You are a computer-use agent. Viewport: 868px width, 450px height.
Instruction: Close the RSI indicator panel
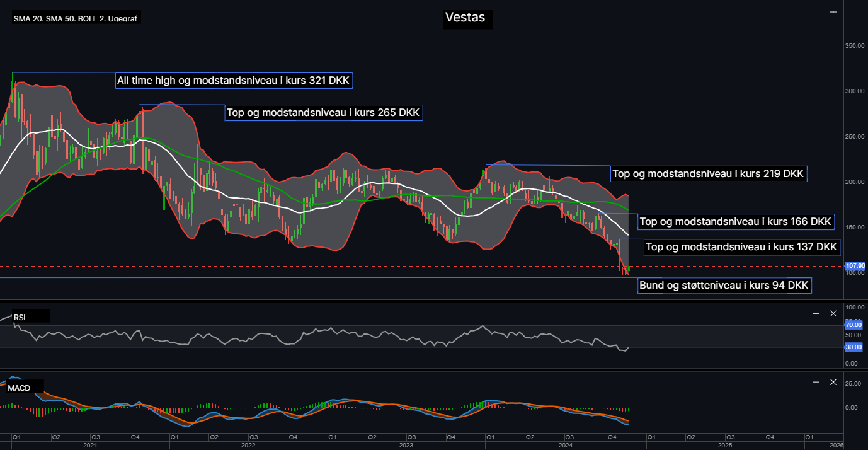[x=833, y=313]
